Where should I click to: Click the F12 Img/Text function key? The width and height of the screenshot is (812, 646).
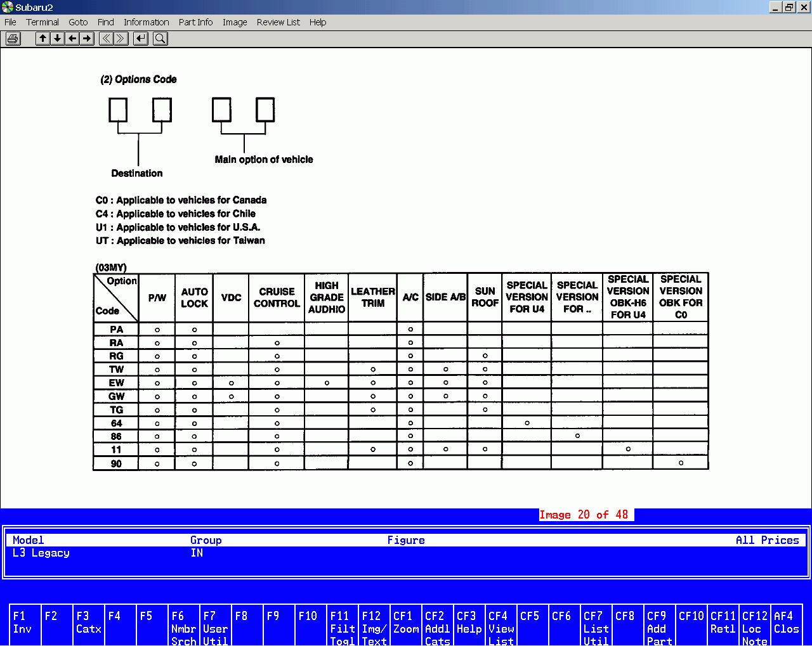pyautogui.click(x=374, y=625)
